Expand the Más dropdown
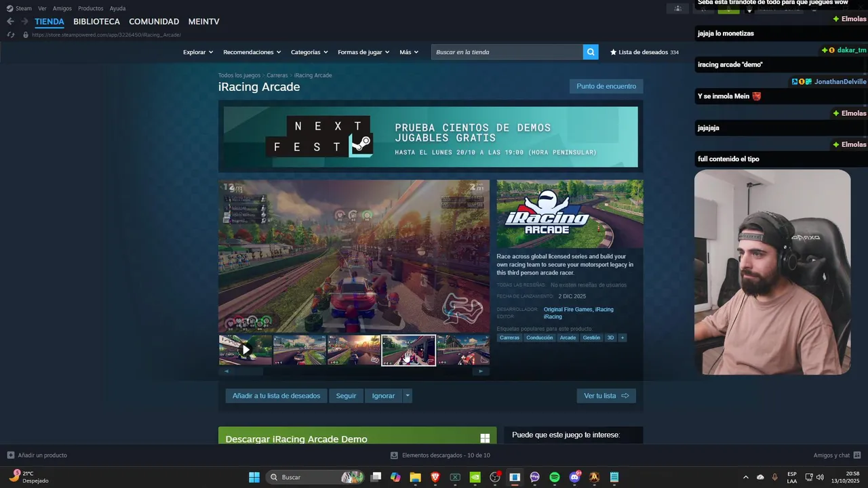This screenshot has width=868, height=488. click(x=409, y=52)
